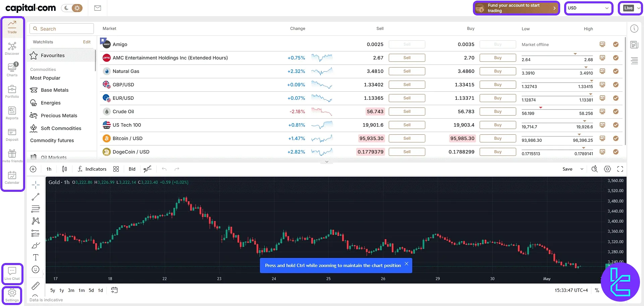The image size is (644, 306).
Task: Open the USD currency dropdown
Action: [588, 8]
